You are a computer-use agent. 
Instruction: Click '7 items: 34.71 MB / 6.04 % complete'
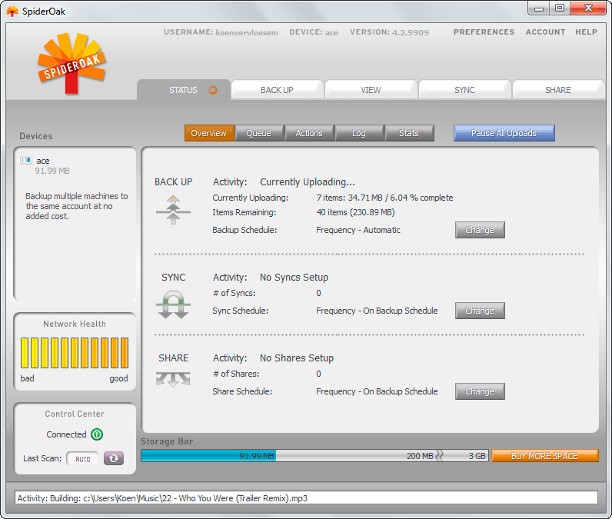384,198
